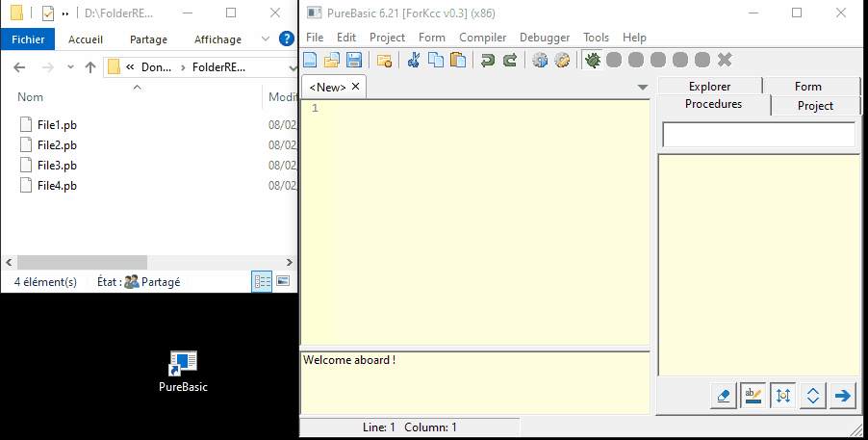Image resolution: width=868 pixels, height=440 pixels.
Task: Click the blue right arrow icon
Action: (843, 396)
